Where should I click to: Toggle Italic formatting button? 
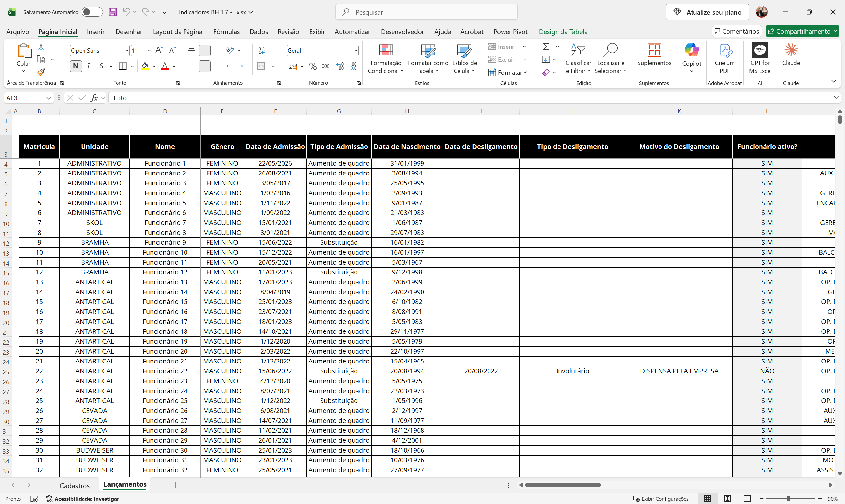89,66
